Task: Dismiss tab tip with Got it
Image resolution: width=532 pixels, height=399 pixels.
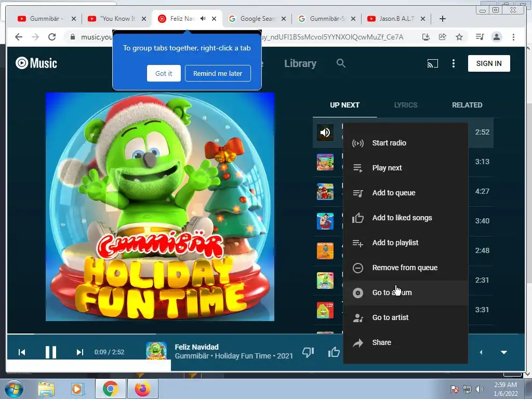Action: (x=164, y=73)
